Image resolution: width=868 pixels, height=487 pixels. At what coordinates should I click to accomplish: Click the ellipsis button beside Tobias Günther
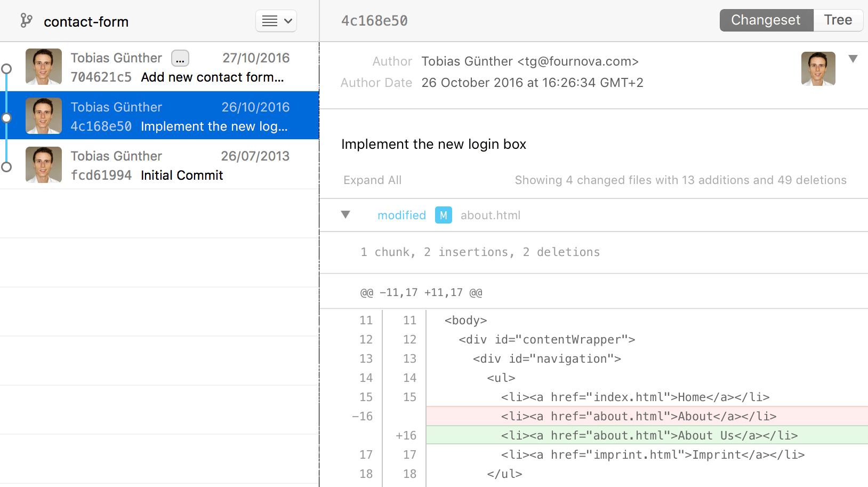(180, 58)
